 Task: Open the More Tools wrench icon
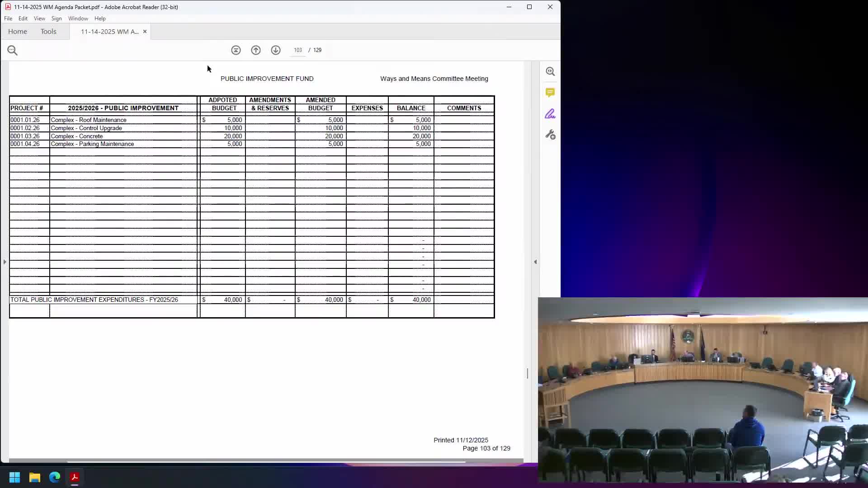pos(550,135)
